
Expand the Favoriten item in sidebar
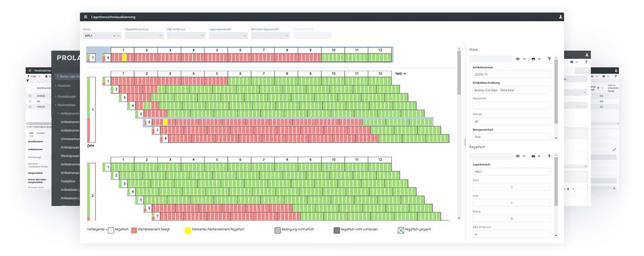tap(64, 86)
